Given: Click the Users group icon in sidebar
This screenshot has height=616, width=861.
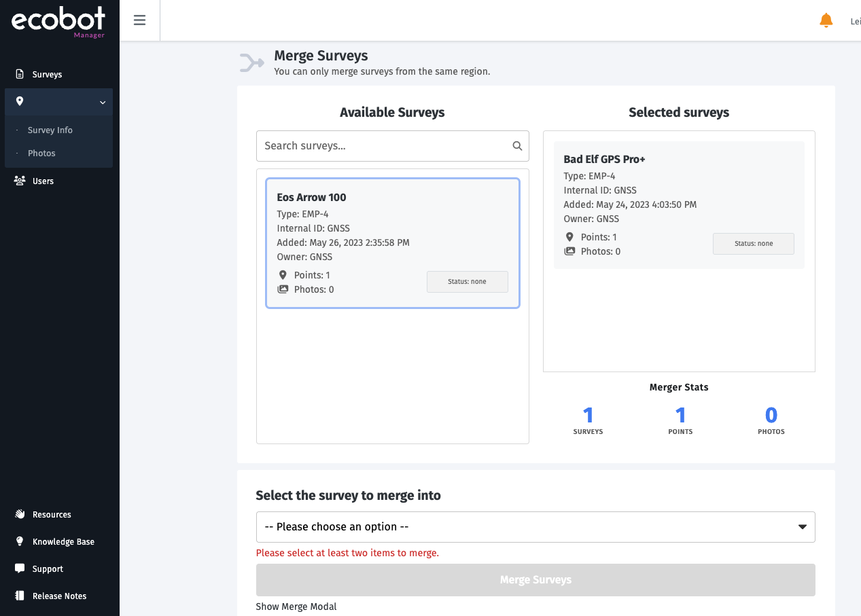Looking at the screenshot, I should coord(20,181).
